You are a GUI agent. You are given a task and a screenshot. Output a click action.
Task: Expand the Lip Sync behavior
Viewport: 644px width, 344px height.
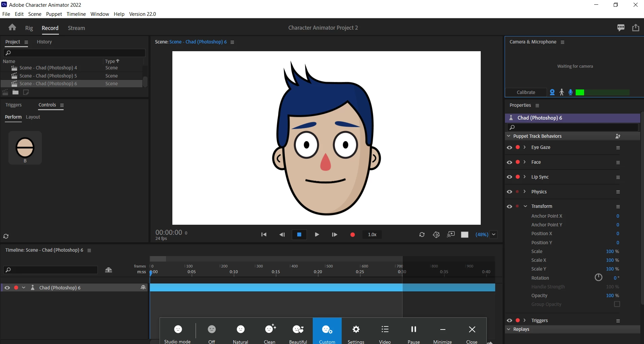click(x=524, y=177)
